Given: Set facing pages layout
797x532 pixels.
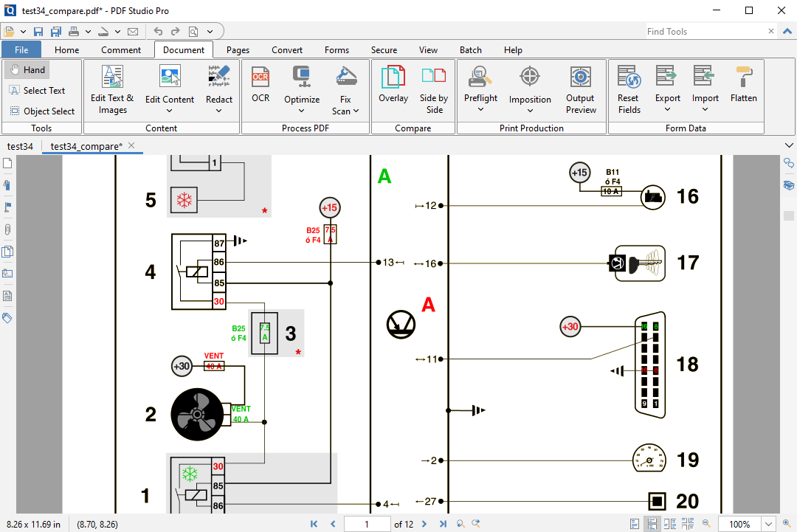Looking at the screenshot, I should pos(670,523).
